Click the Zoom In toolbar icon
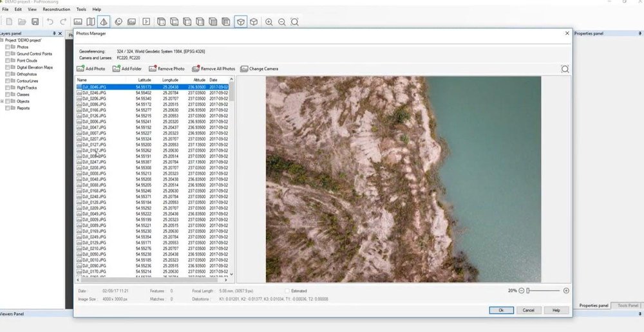 (x=269, y=22)
